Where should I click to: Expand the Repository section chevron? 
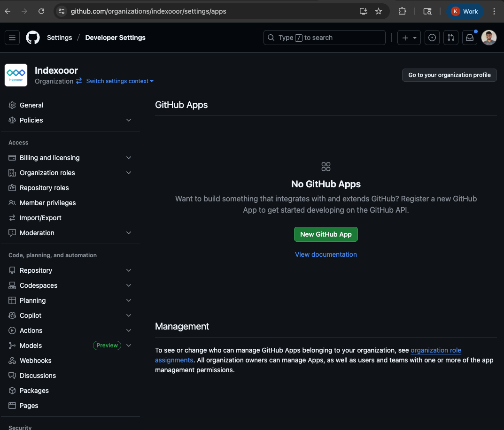(x=129, y=270)
